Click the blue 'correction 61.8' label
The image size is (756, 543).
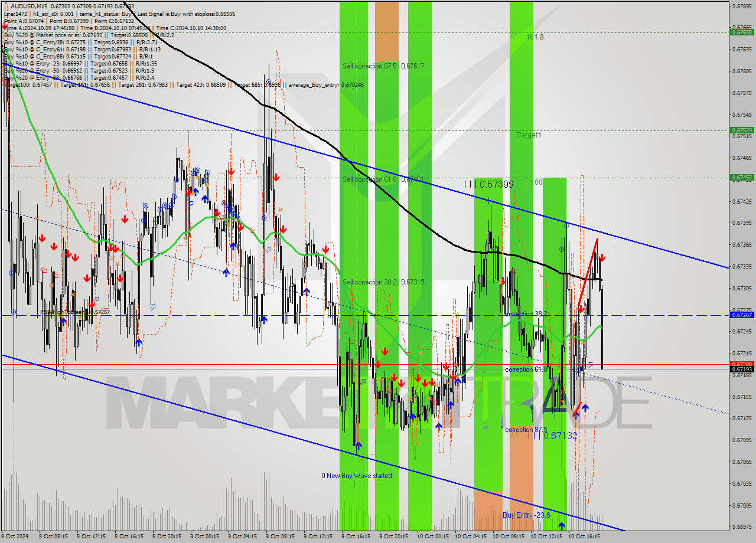pyautogui.click(x=526, y=369)
